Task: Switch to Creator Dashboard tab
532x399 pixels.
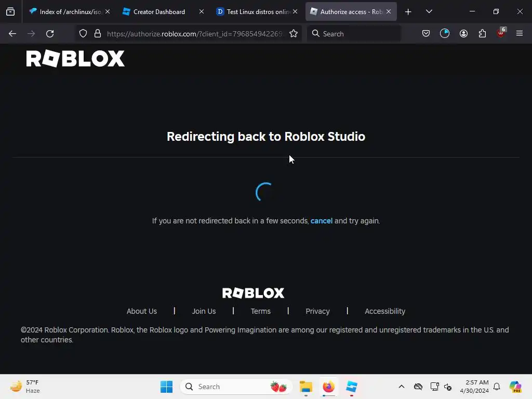Action: 163,11
